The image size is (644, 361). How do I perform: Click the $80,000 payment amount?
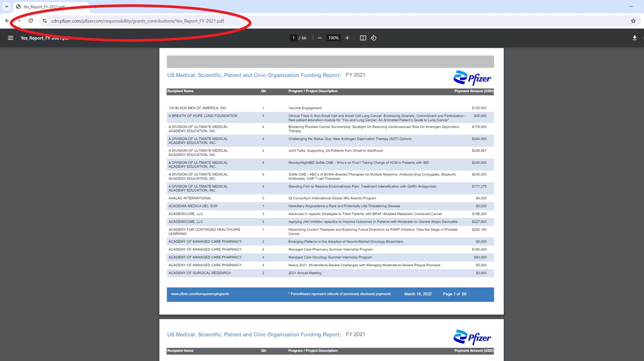(x=480, y=257)
